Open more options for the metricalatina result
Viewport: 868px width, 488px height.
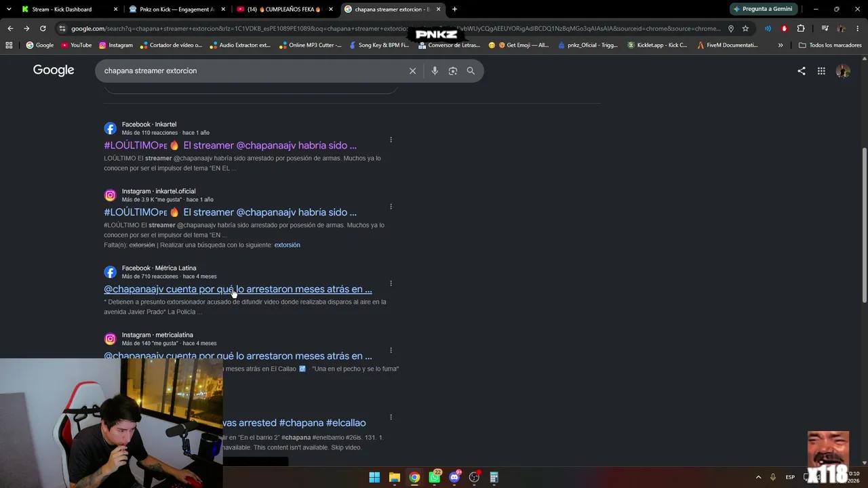coord(391,350)
